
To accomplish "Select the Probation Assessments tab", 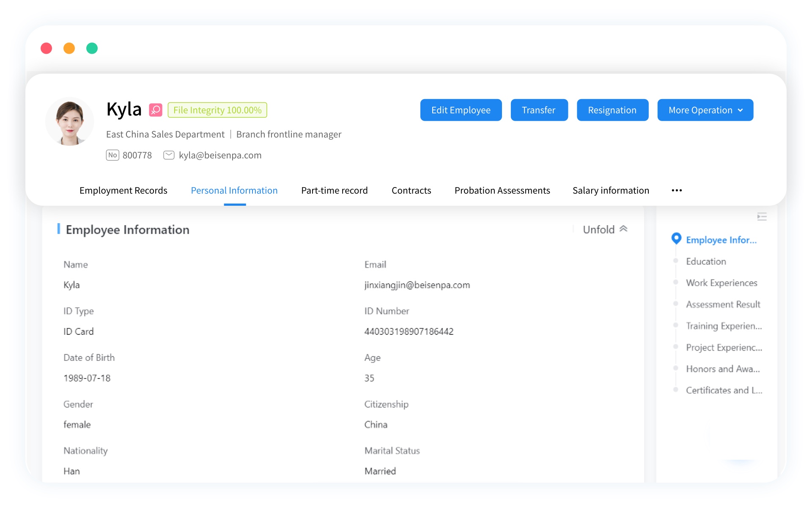I will [x=502, y=190].
